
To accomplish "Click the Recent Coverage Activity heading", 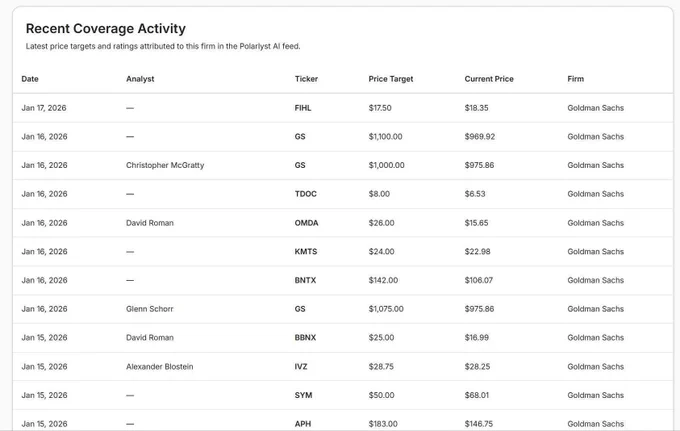I will 106,29.
